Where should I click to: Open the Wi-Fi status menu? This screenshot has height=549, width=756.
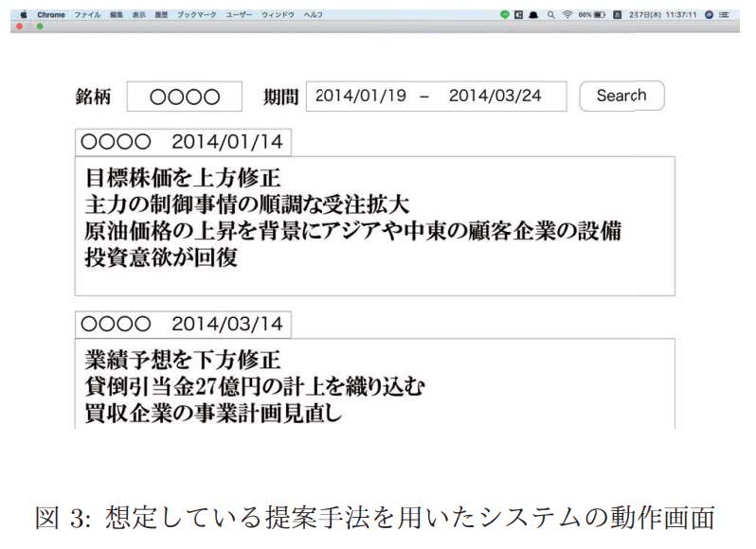pos(567,15)
